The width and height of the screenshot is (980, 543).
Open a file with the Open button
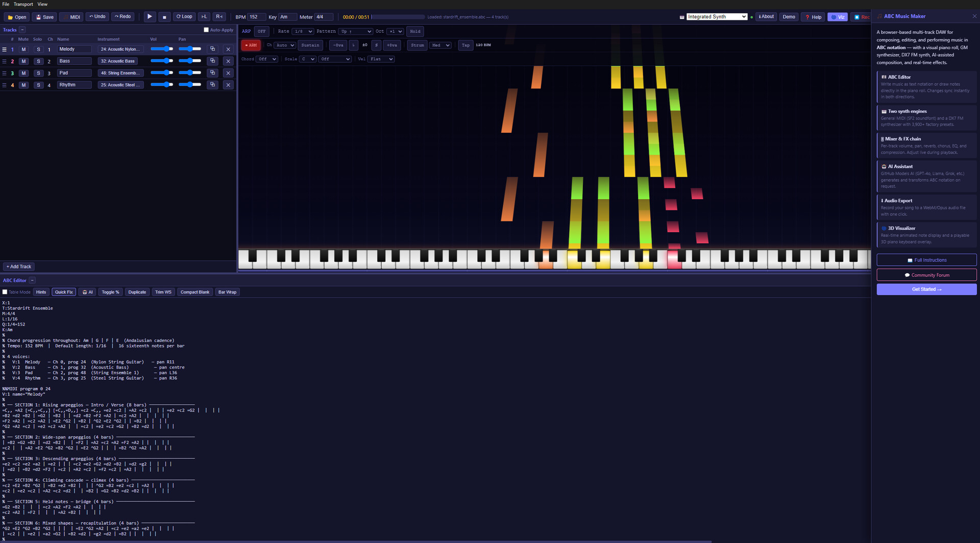(17, 17)
